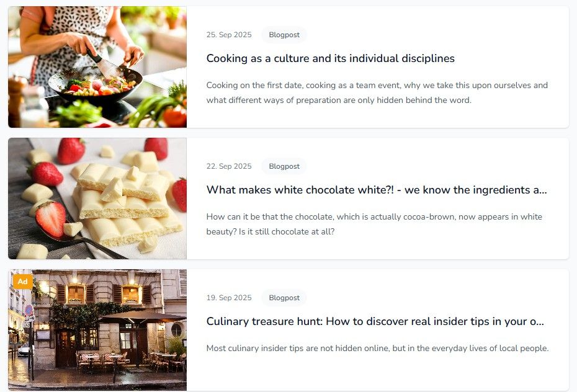Open the restaurant street thumbnail image
The height and width of the screenshot is (392, 577).
click(97, 330)
